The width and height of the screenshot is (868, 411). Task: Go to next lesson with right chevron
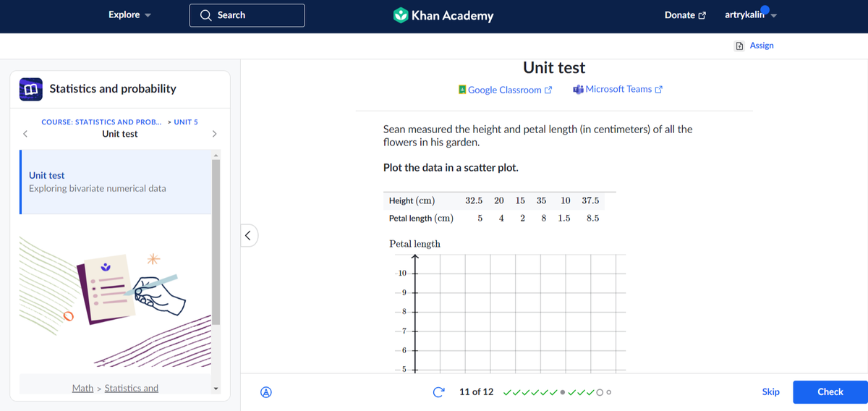(x=214, y=134)
